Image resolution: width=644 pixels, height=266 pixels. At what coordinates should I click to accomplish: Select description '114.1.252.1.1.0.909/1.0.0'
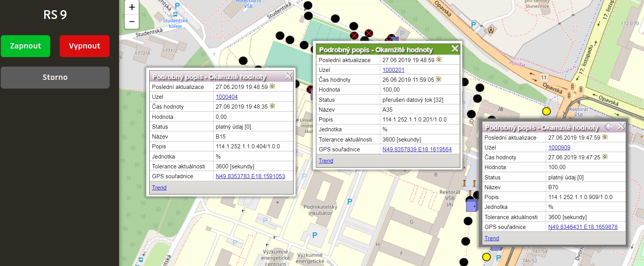[581, 197]
